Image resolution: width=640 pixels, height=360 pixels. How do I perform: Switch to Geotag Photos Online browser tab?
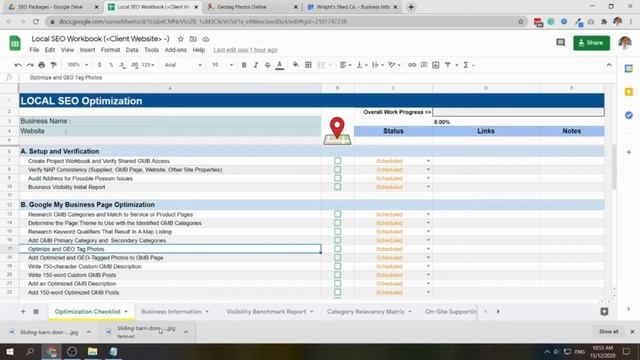click(241, 7)
